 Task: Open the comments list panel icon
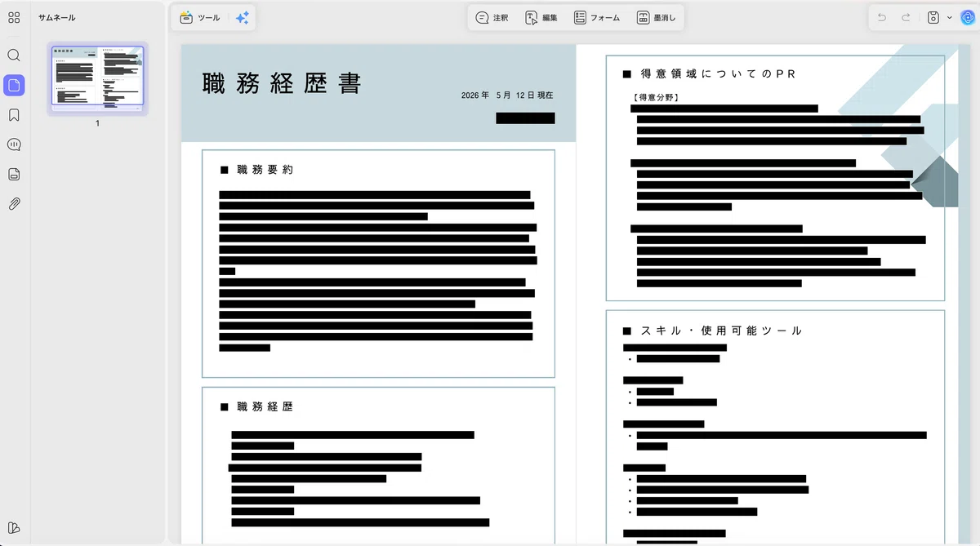point(14,144)
